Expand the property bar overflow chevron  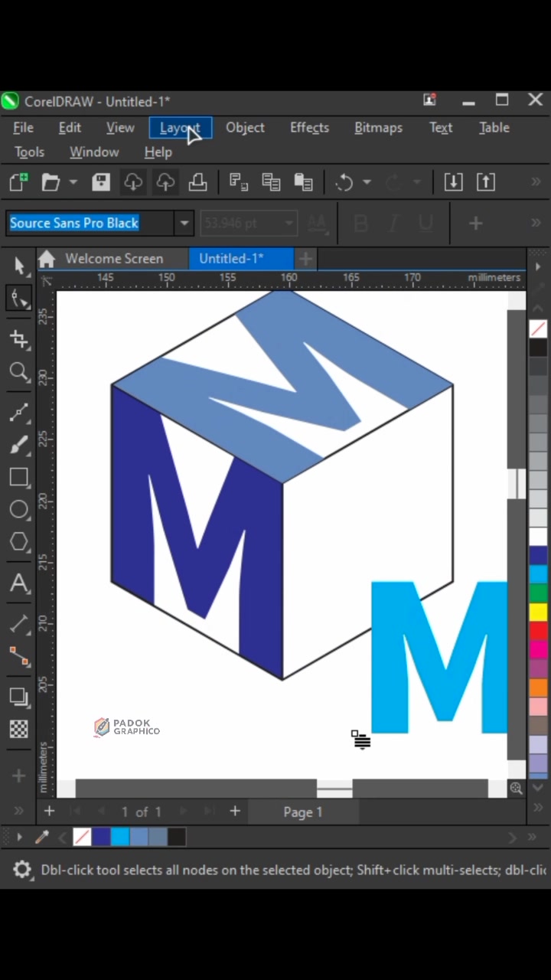tap(536, 223)
